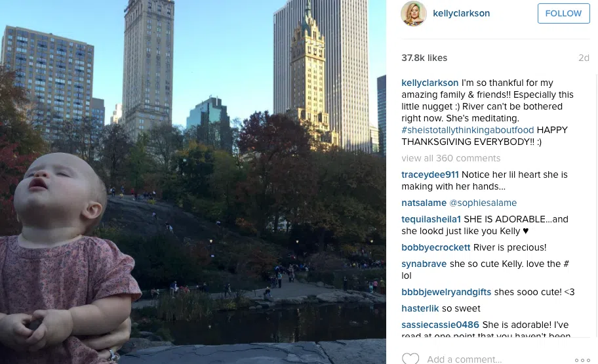Open #sheistotallythinkingaboutfood hashtag
This screenshot has height=364, width=598.
pos(468,130)
